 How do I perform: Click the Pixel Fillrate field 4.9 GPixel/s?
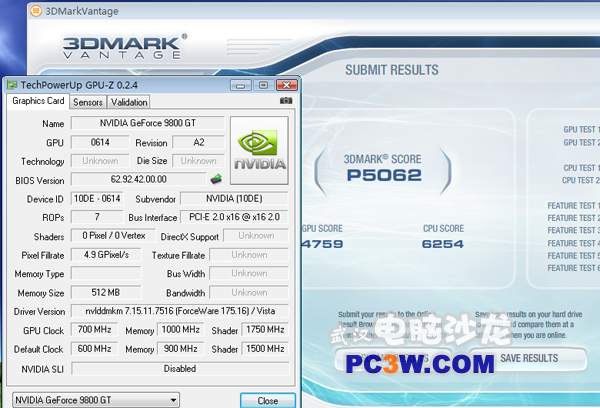[106, 255]
